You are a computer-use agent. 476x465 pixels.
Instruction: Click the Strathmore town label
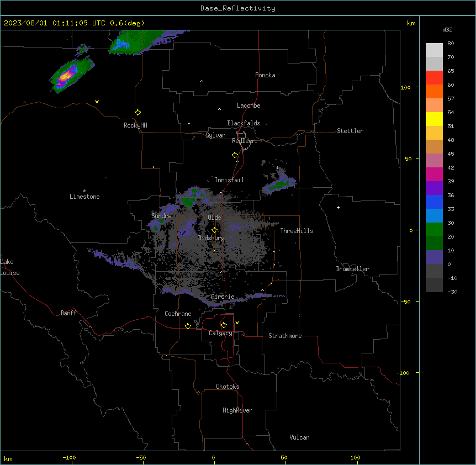pos(285,336)
